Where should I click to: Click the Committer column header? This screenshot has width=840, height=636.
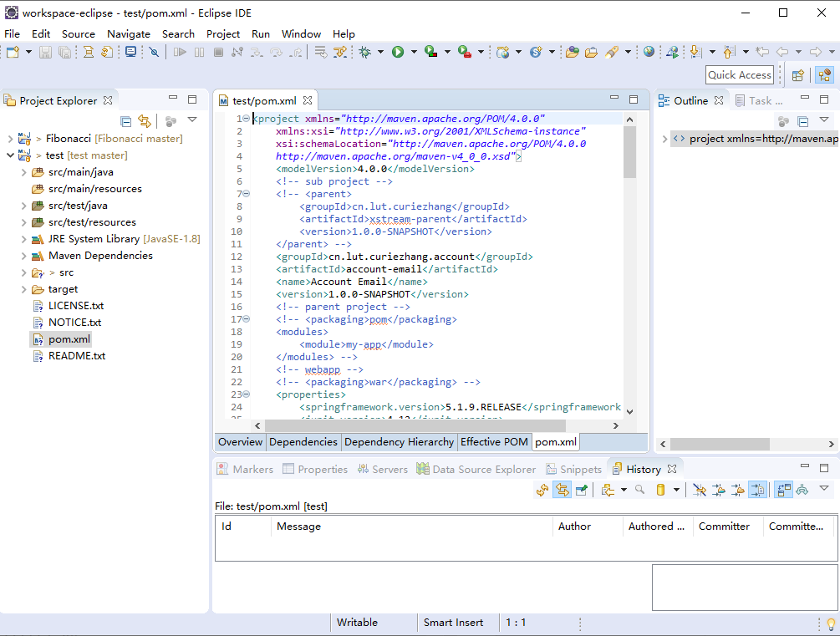(x=728, y=527)
